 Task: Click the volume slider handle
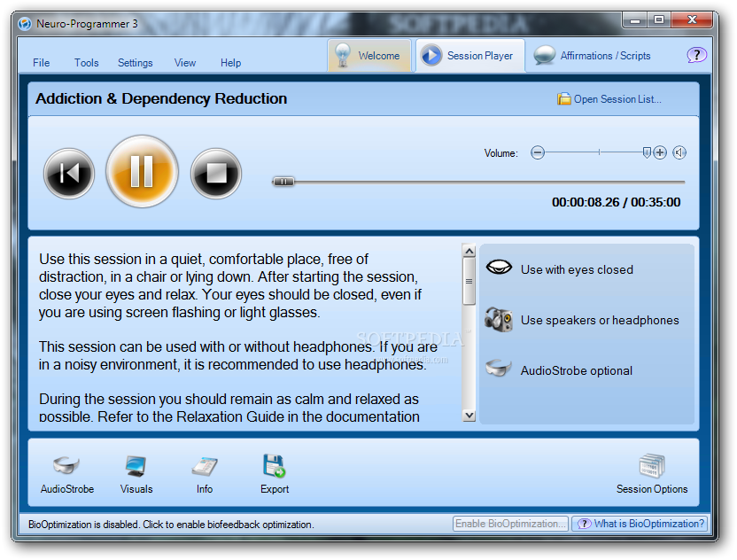click(x=647, y=152)
